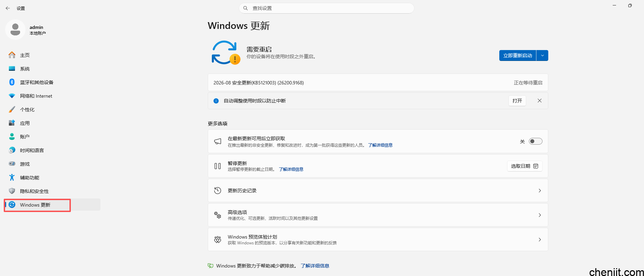644x276 pixels.
Task: Open 网络和 Internet settings category
Action: point(52,96)
